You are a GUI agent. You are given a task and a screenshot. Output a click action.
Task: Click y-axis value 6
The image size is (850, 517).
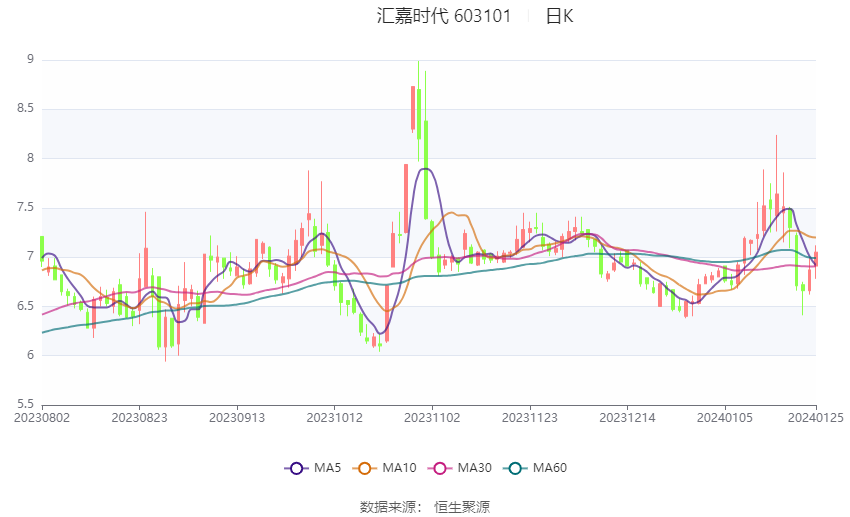[x=30, y=355]
